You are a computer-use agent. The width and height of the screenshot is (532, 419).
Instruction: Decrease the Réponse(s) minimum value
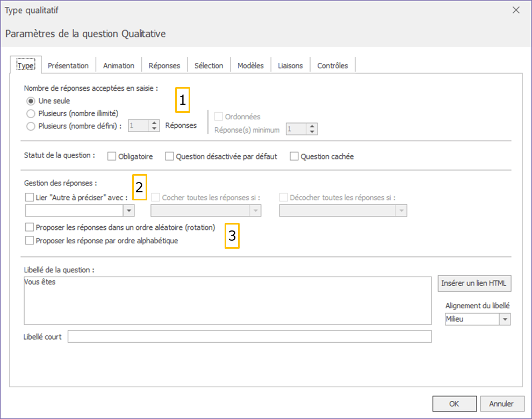[x=312, y=132]
